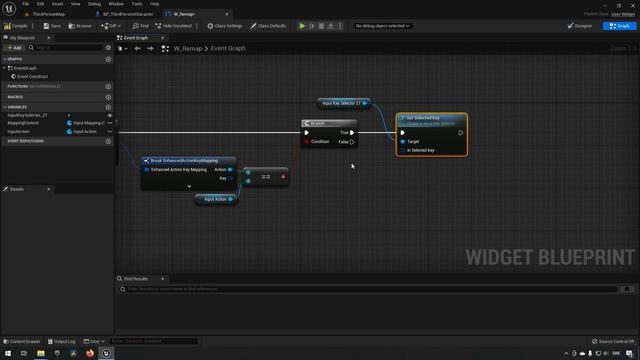
Task: Open the Output Log
Action: coord(62,341)
